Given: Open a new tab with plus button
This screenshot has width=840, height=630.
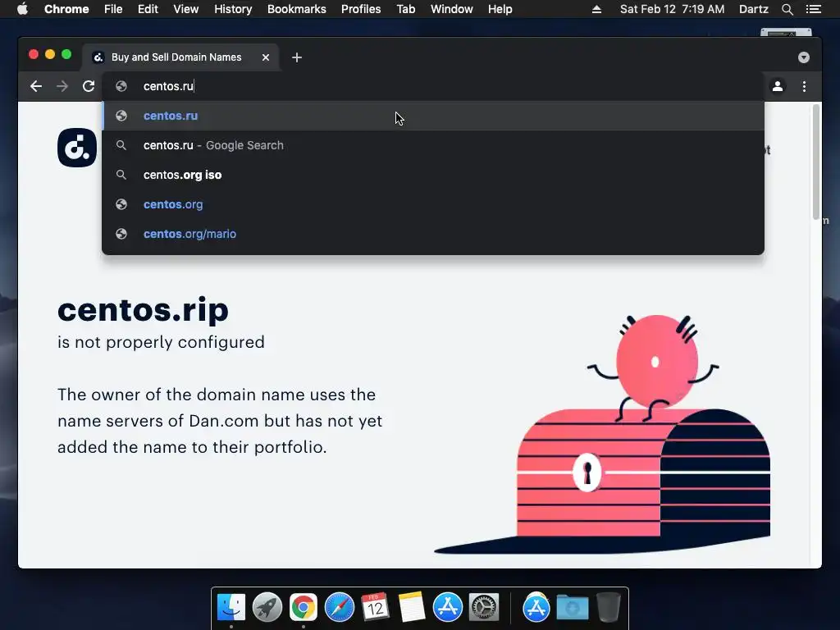Looking at the screenshot, I should 297,57.
